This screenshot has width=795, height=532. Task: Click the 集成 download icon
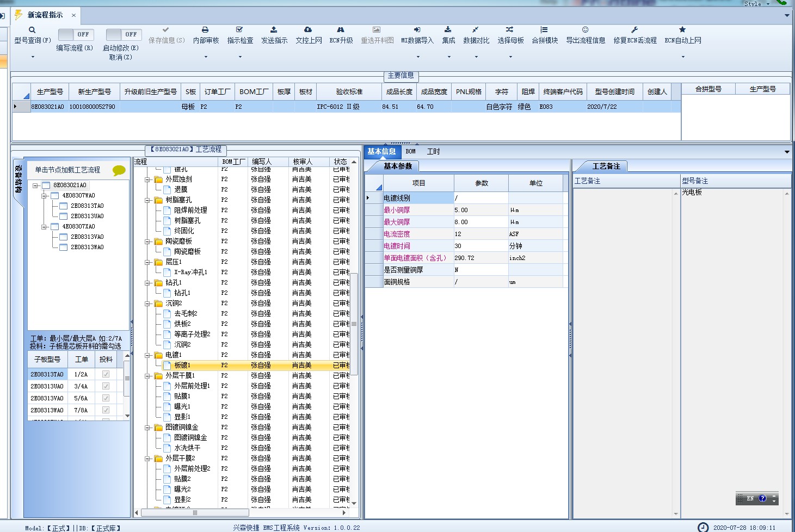pos(448,29)
